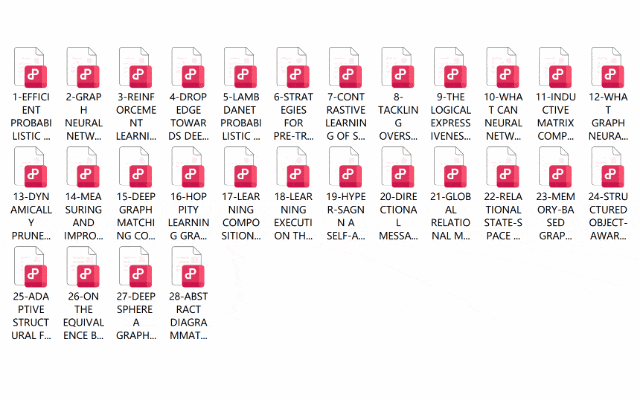Select 17-LEARNING COMPOSITION file icon
640x400 pixels.
240,167
